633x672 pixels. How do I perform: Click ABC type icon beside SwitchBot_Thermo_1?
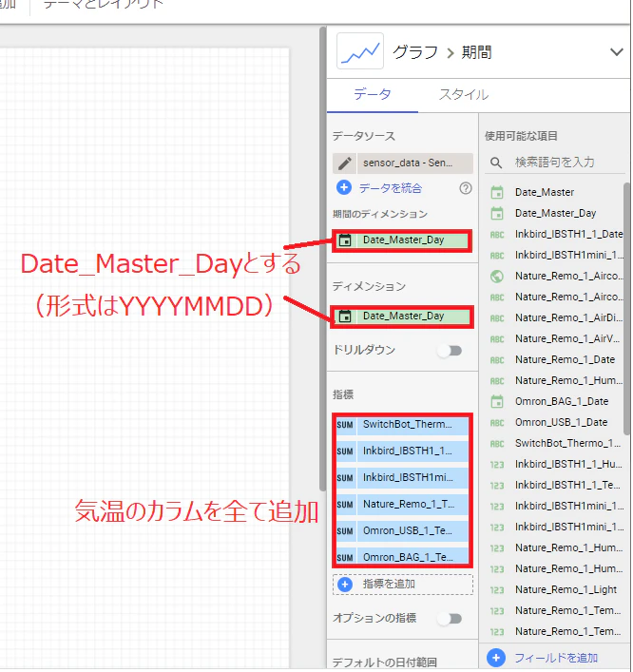[x=497, y=445]
